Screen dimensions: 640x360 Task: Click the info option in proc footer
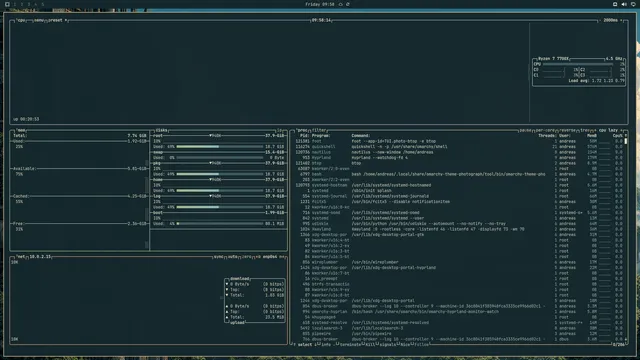tap(326, 345)
